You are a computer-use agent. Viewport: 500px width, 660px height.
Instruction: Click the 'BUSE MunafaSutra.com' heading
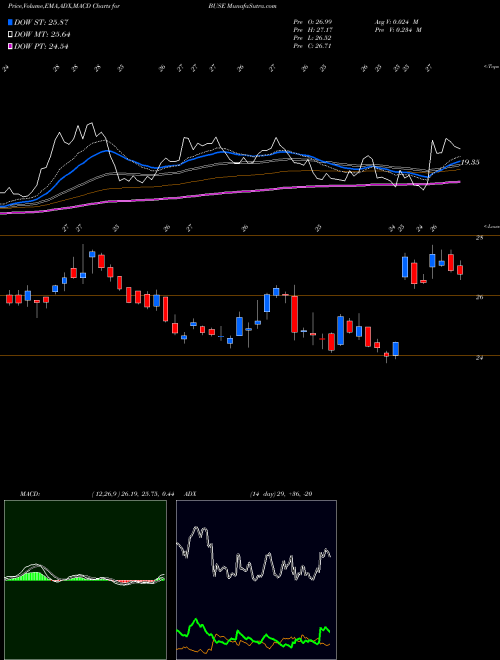[242, 6]
